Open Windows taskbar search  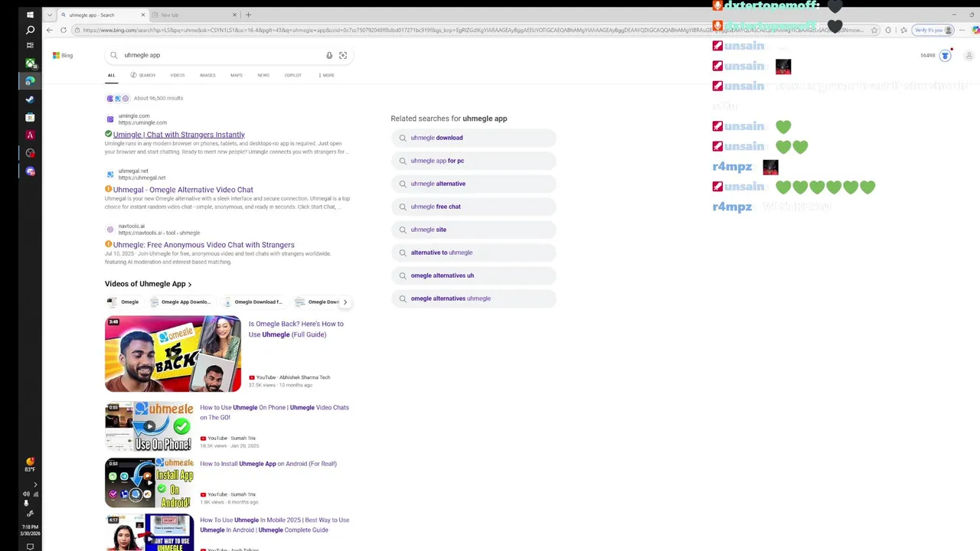pyautogui.click(x=30, y=30)
